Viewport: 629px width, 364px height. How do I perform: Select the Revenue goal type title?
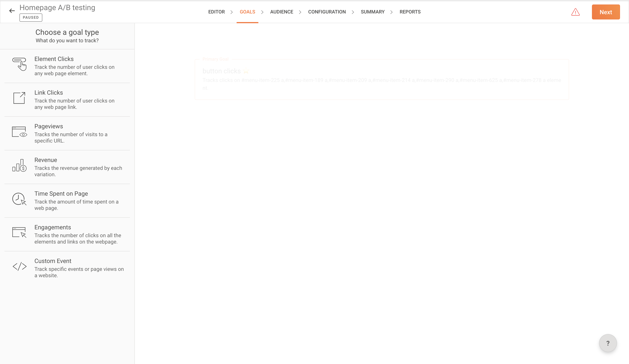tap(46, 160)
